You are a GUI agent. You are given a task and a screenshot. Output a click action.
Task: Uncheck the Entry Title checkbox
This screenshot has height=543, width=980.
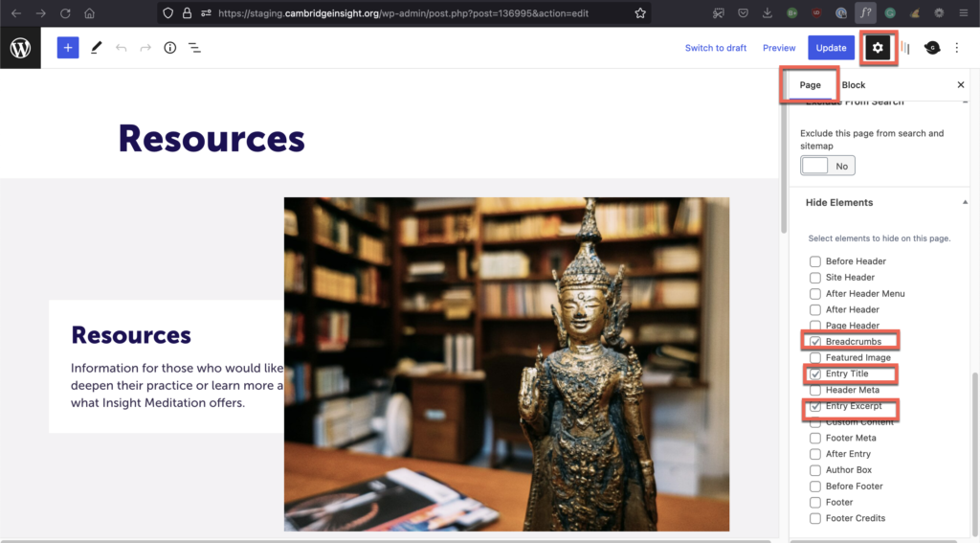point(815,374)
